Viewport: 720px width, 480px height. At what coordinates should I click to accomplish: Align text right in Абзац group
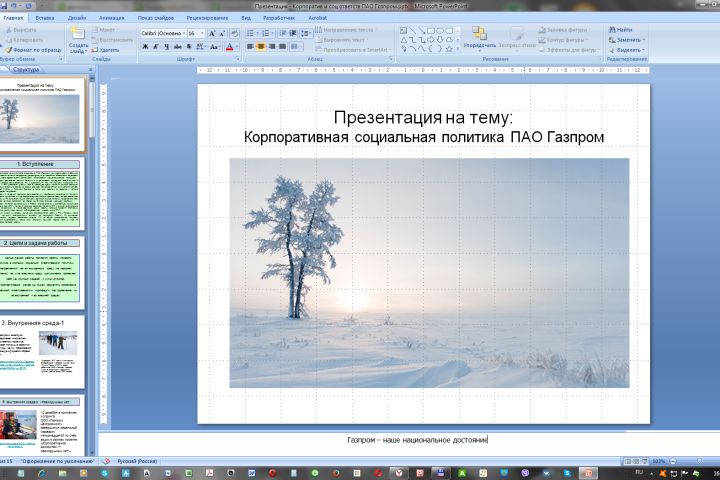pos(272,47)
